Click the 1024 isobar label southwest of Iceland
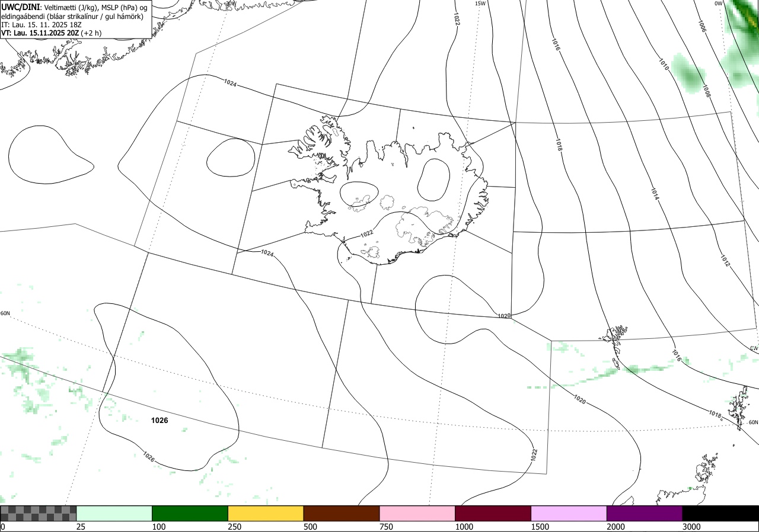The height and width of the screenshot is (532, 759). [267, 253]
